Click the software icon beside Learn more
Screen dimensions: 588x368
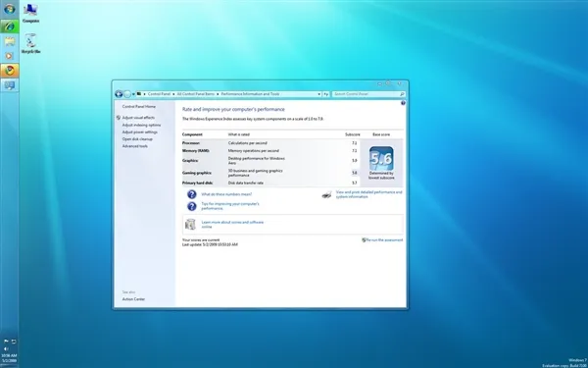(x=190, y=224)
